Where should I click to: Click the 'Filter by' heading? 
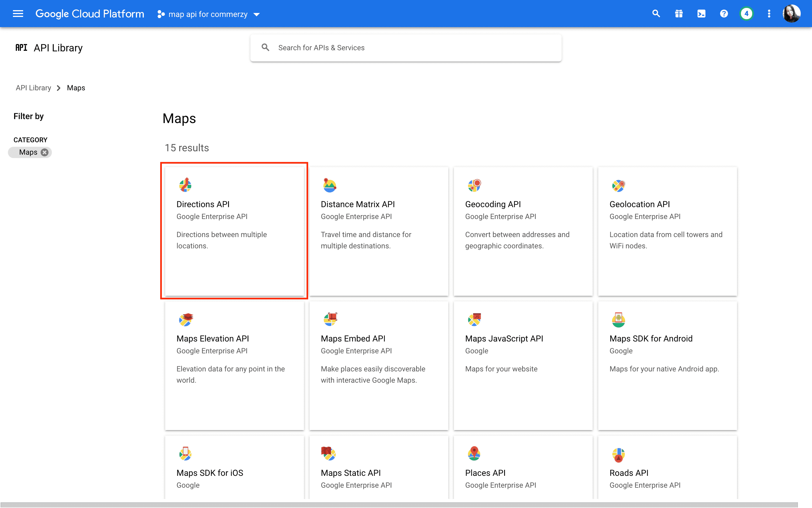[x=28, y=116]
